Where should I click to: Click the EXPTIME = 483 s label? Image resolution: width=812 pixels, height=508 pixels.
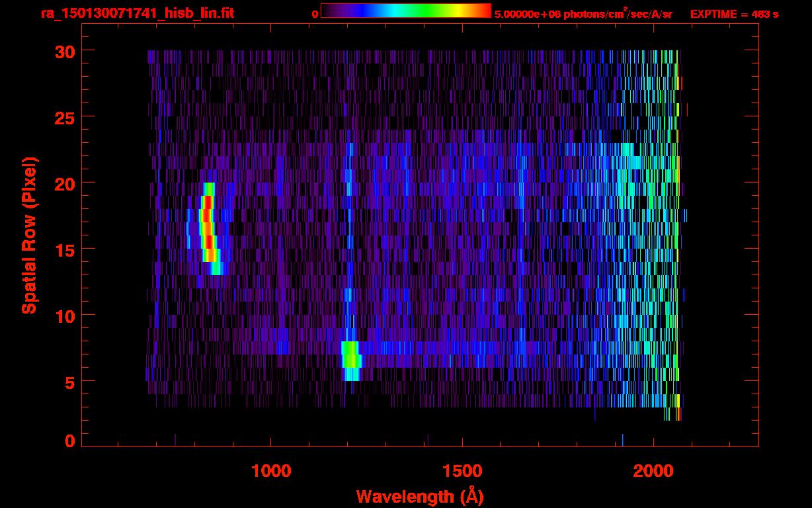coord(734,14)
